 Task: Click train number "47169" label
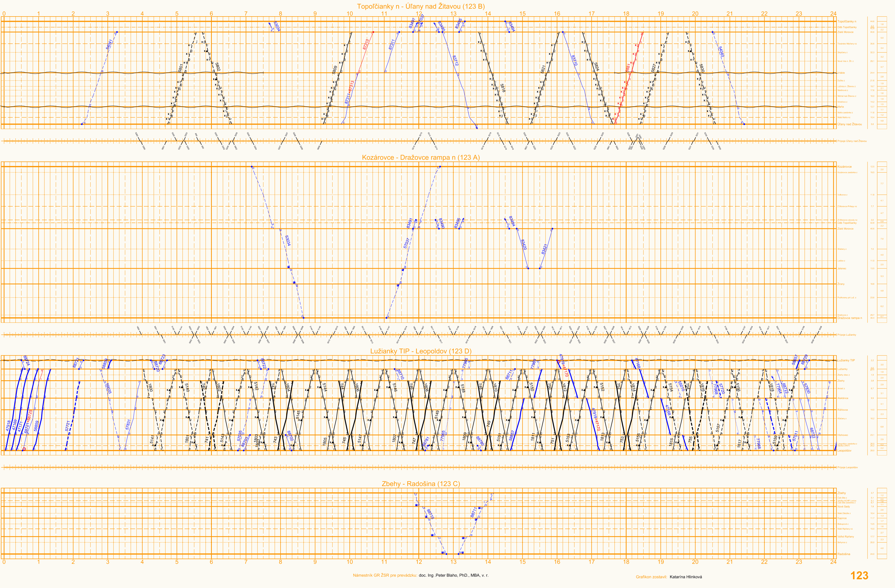[15, 425]
